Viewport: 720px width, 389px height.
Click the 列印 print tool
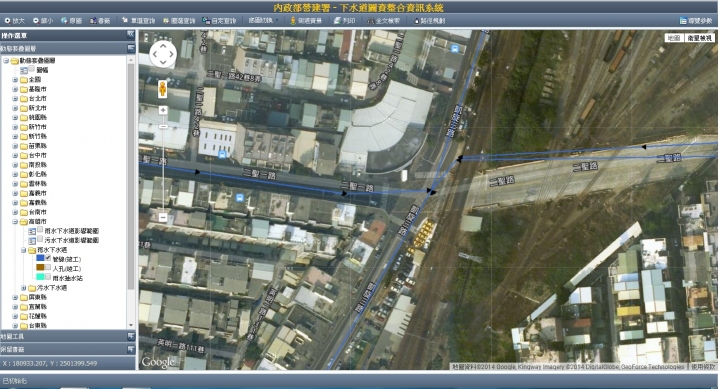tap(344, 21)
